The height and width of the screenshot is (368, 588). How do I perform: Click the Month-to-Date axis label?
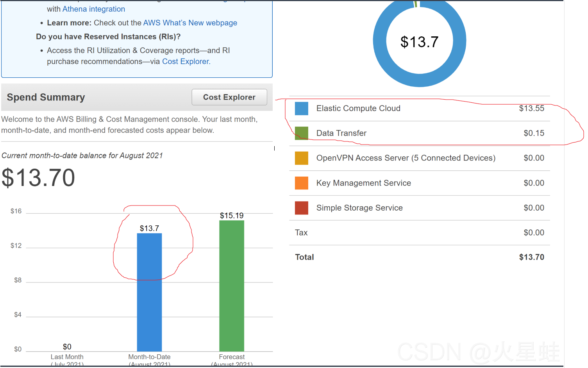click(x=149, y=357)
